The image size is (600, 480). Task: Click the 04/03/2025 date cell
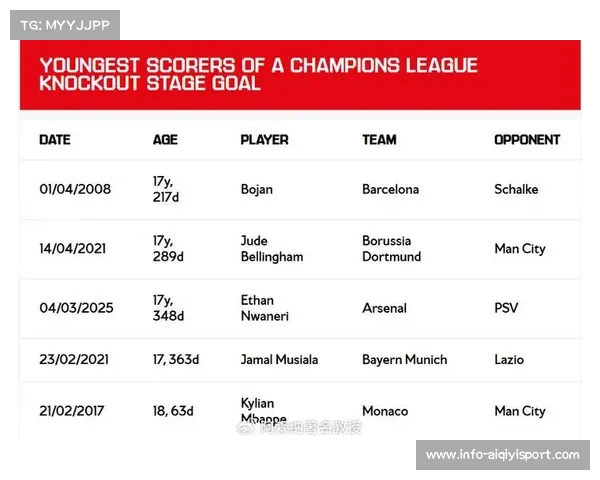pyautogui.click(x=76, y=308)
